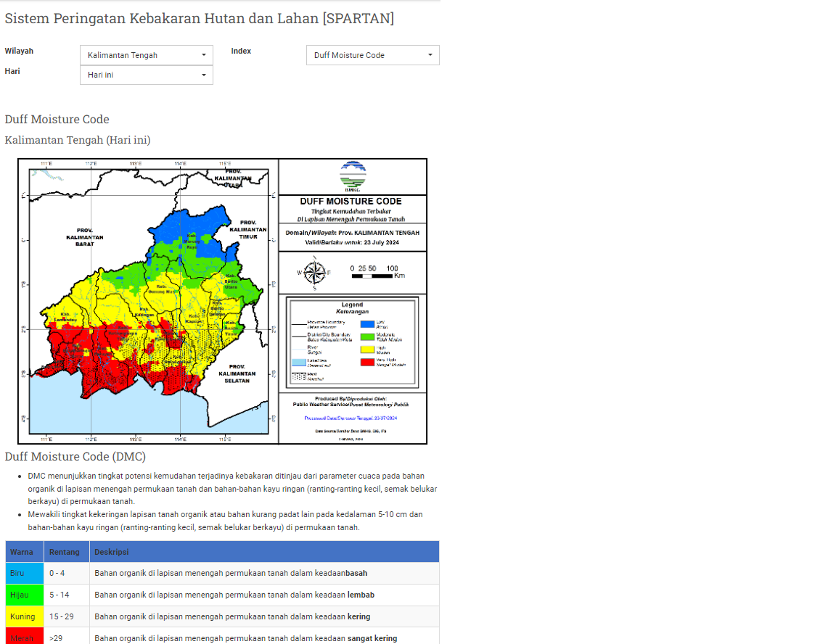Click the 'PROV. KALIMANTAN BARAT' map label
This screenshot has height=644, width=836.
click(x=85, y=237)
